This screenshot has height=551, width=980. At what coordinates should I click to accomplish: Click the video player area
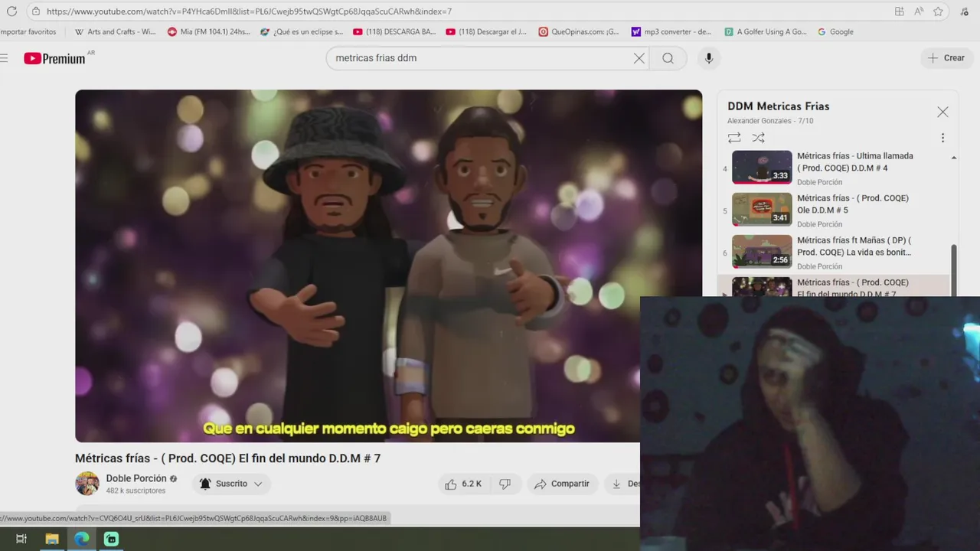388,266
